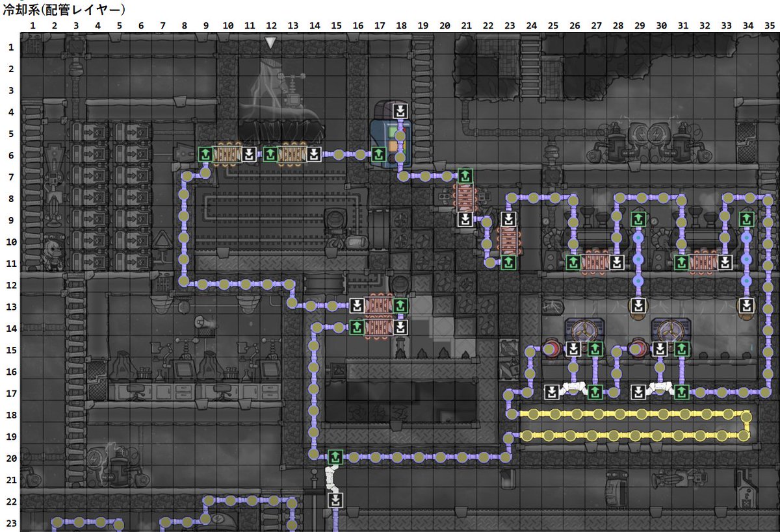Click the white triangle marker under column 12

click(270, 43)
